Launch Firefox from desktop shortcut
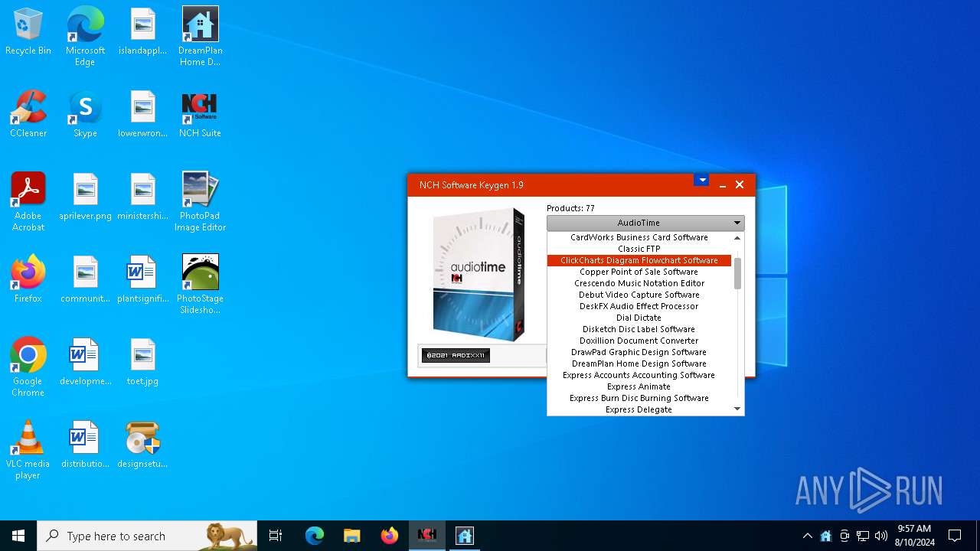This screenshot has width=980, height=551. (28, 280)
